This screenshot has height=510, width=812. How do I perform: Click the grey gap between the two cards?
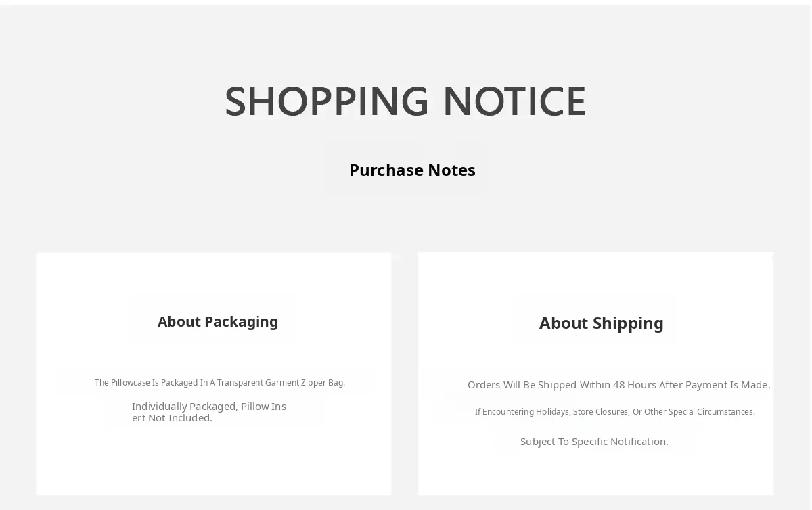[x=405, y=373]
